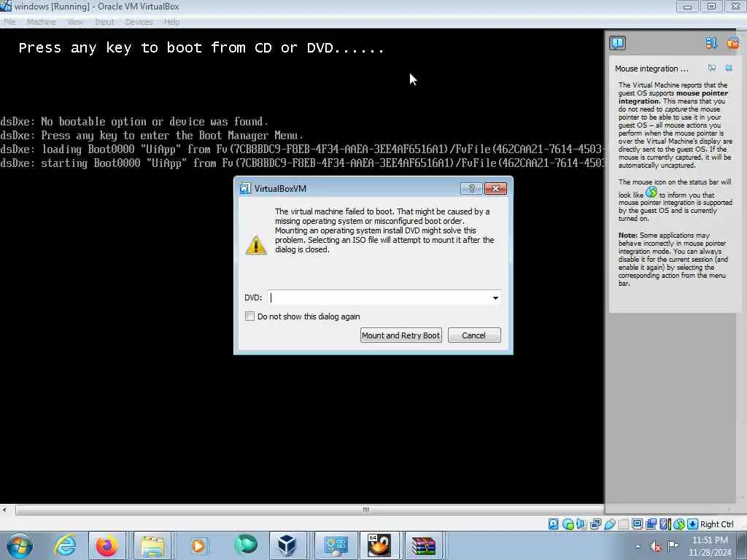
Task: Open Windows Explorer from the taskbar
Action: click(x=152, y=545)
